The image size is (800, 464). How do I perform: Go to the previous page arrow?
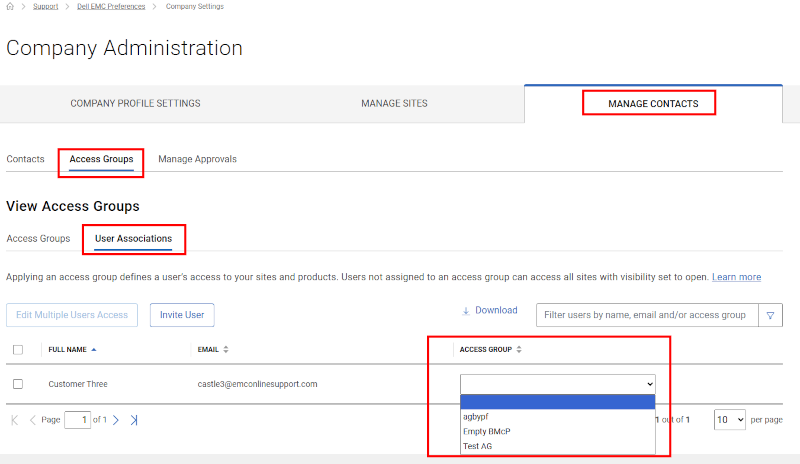(x=33, y=420)
